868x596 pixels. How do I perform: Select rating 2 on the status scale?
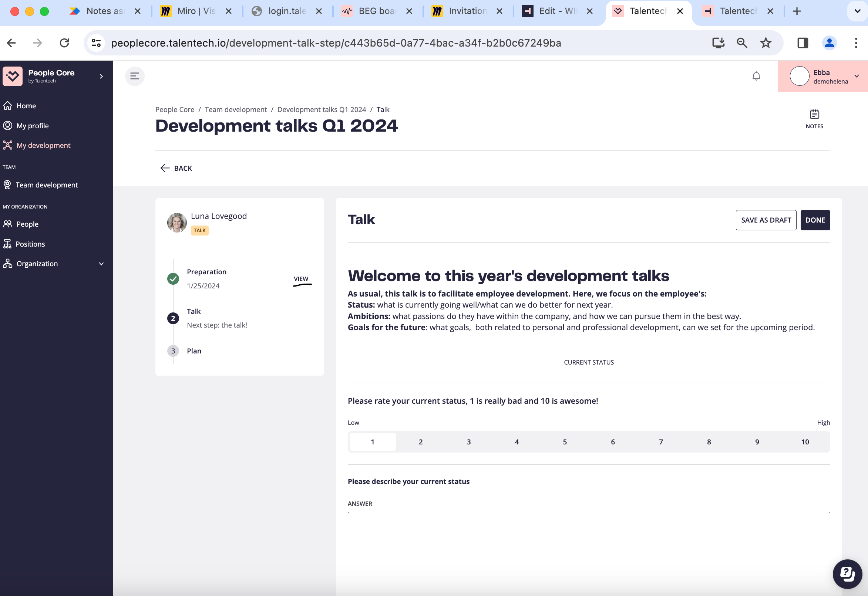click(420, 442)
